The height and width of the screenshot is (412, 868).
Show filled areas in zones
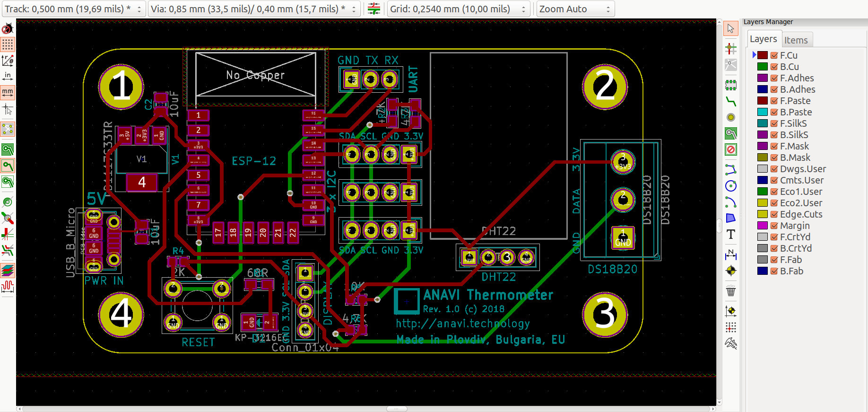(x=8, y=149)
